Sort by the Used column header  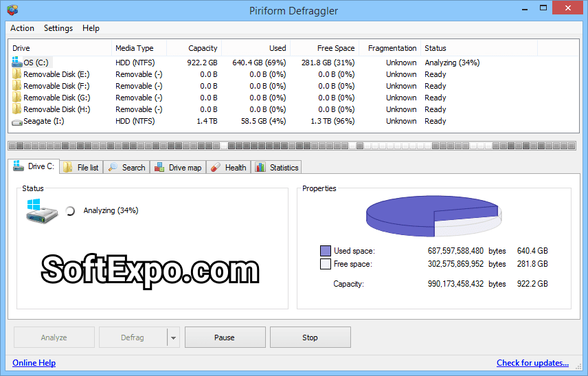(256, 48)
